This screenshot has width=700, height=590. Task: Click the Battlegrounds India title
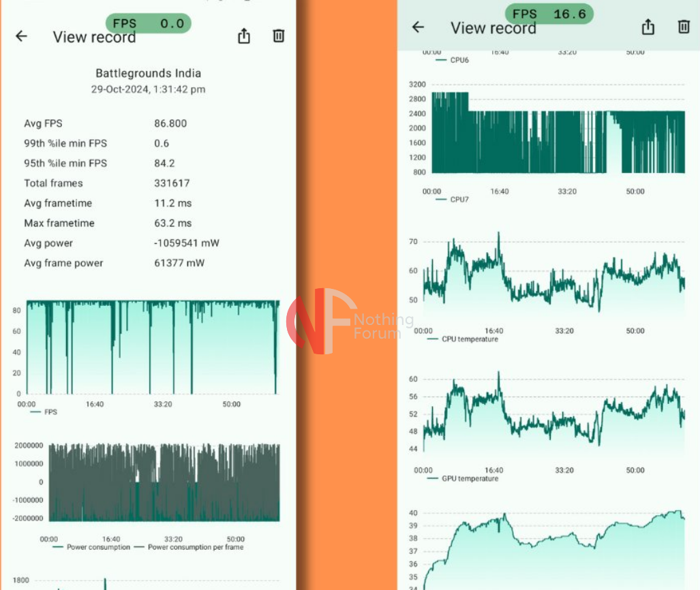tap(148, 73)
